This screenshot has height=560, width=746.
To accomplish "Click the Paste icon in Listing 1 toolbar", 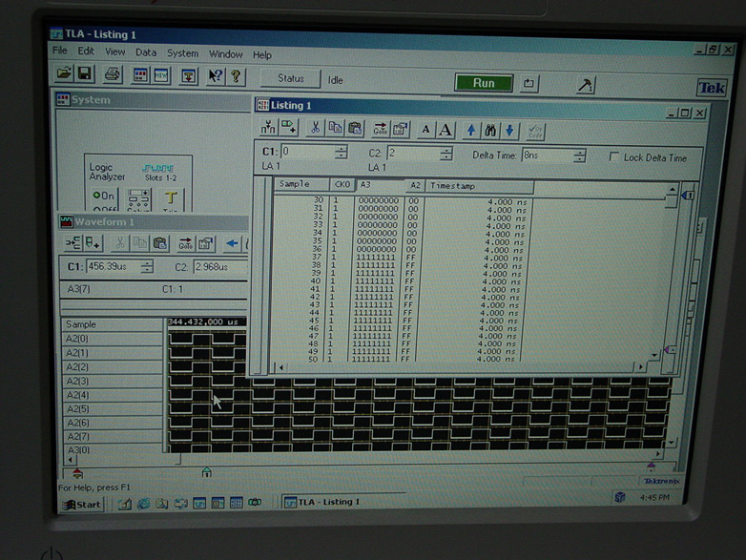I will [355, 128].
